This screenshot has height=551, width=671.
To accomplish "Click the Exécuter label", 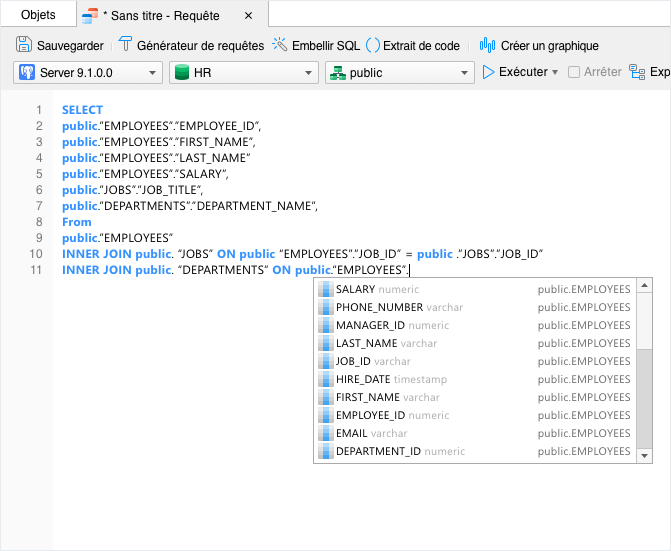I will coord(523,72).
